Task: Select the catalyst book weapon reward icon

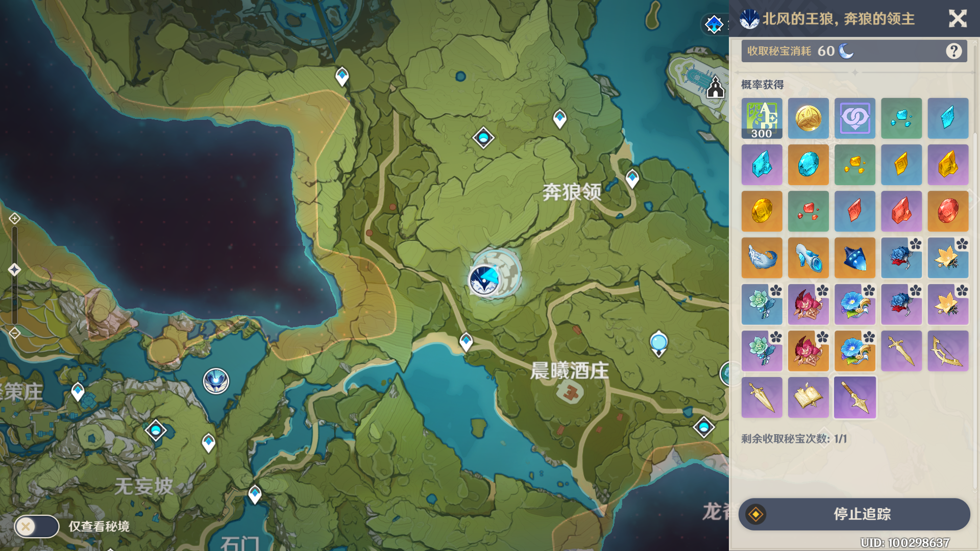Action: click(x=808, y=397)
